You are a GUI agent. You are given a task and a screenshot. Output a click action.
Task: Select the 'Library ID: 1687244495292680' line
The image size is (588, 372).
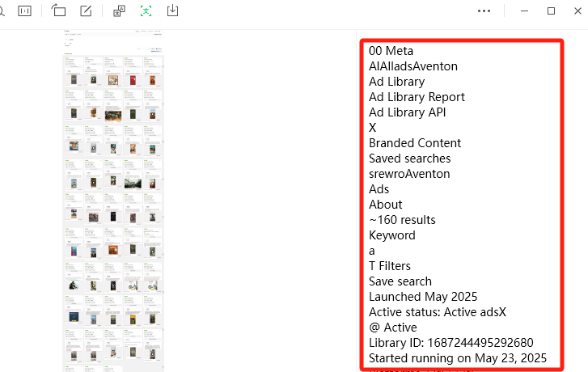tap(451, 343)
